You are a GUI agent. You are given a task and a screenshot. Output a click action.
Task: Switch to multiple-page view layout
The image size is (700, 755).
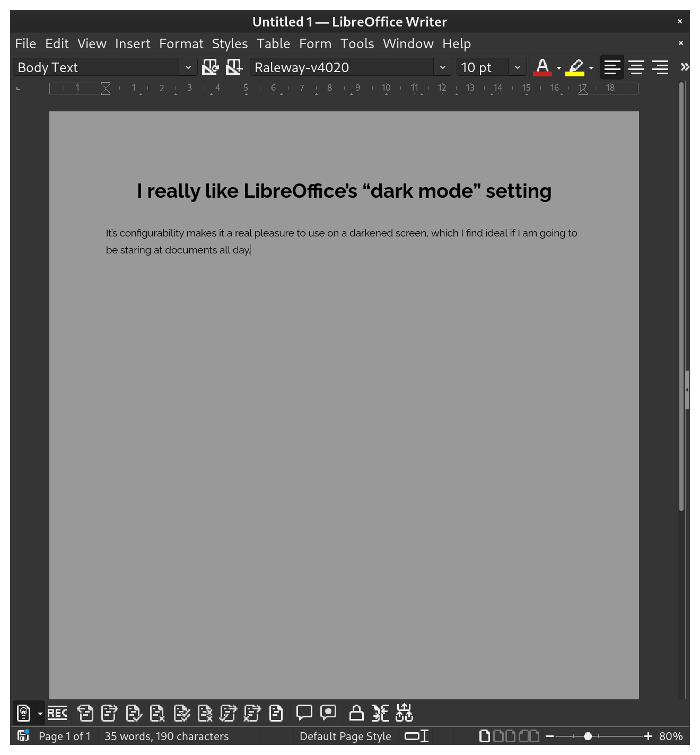[x=504, y=736]
